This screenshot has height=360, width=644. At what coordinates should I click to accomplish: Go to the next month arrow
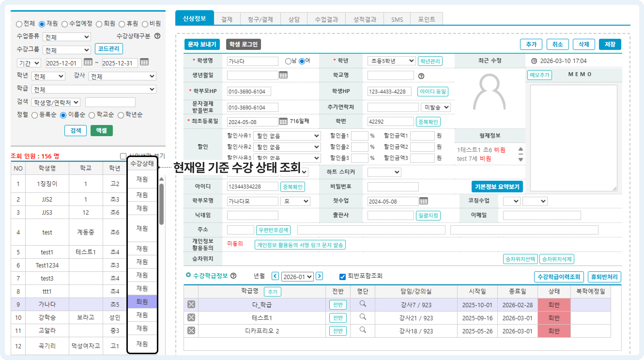[319, 276]
